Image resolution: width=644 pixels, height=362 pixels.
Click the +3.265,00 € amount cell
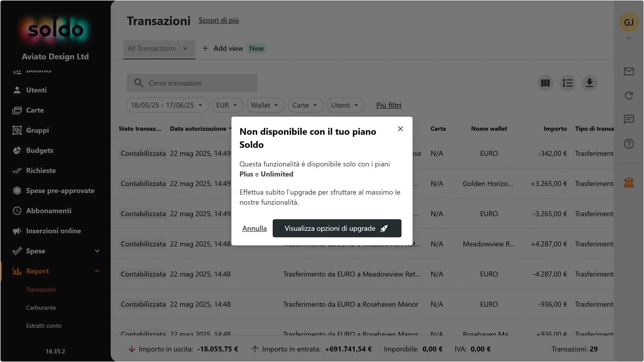549,184
